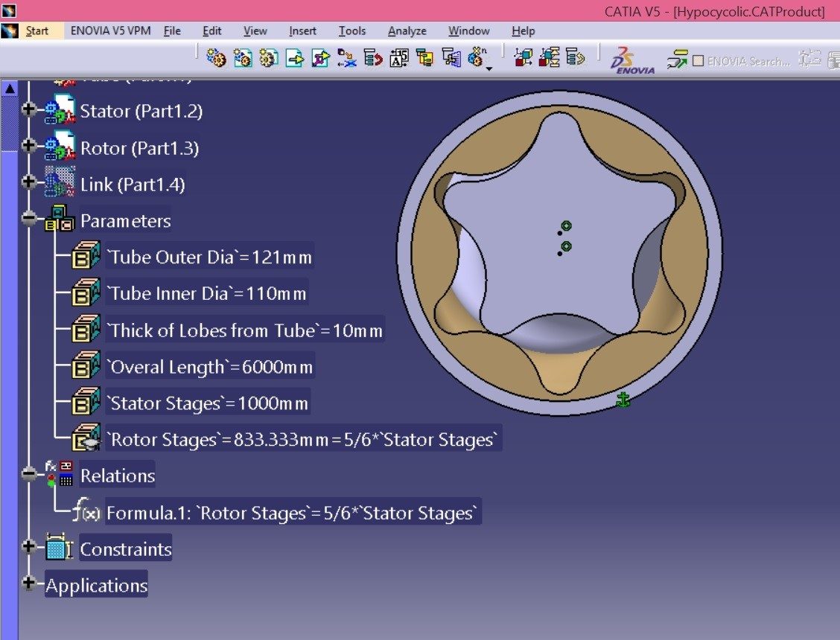The height and width of the screenshot is (640, 840).
Task: Select `Rotor Stages`=833.333mm parameter row
Action: point(303,441)
